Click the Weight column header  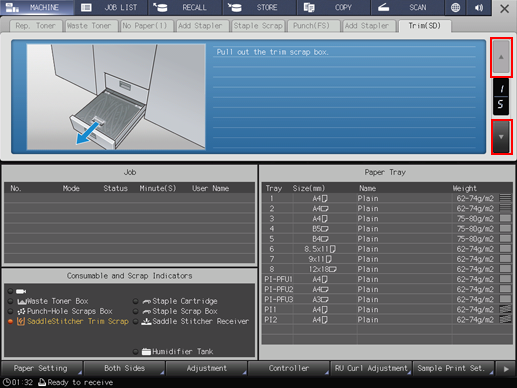pyautogui.click(x=464, y=188)
